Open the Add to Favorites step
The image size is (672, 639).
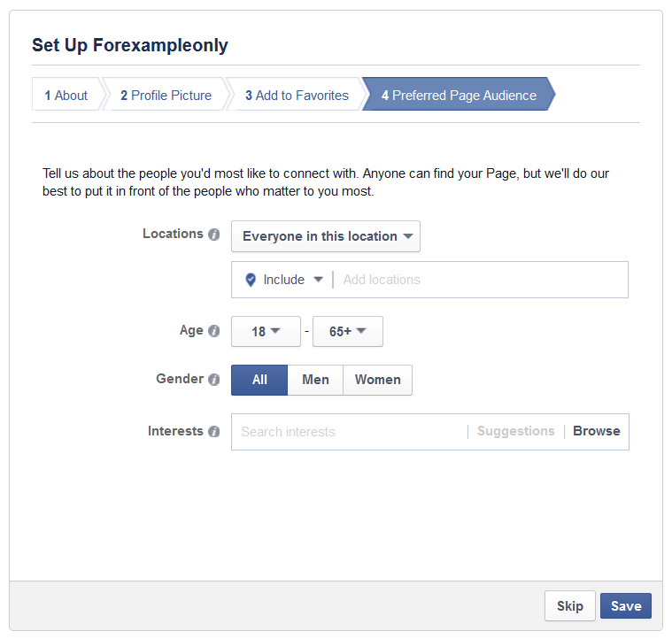(x=297, y=96)
